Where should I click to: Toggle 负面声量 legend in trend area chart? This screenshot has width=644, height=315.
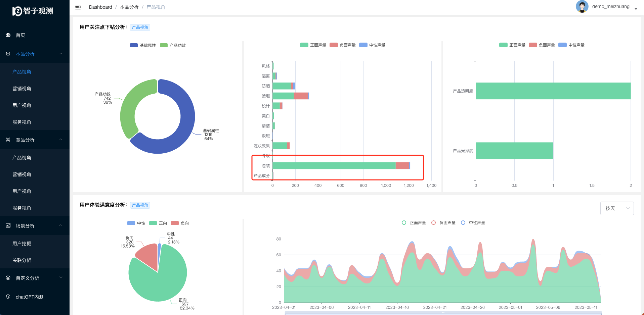(443, 223)
